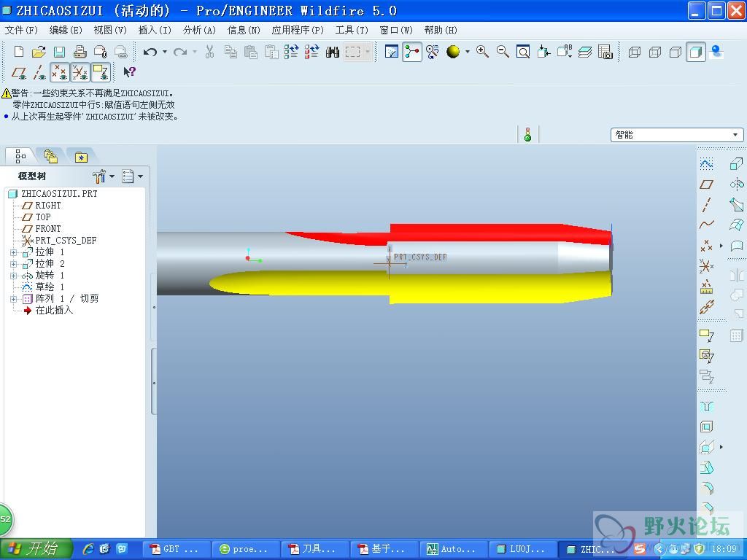
Task: Print the model with the printer icon
Action: point(80,52)
